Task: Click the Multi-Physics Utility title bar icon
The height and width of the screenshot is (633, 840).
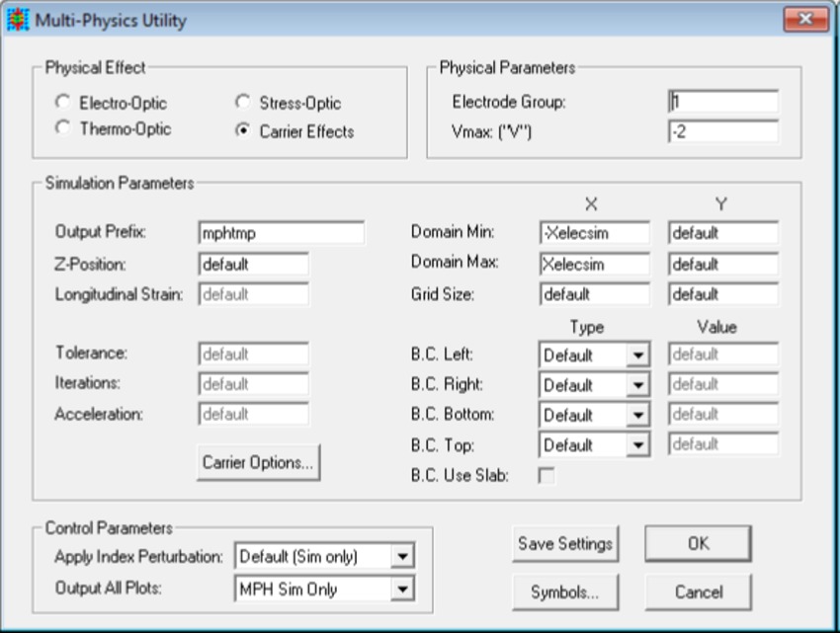Action: tap(18, 16)
